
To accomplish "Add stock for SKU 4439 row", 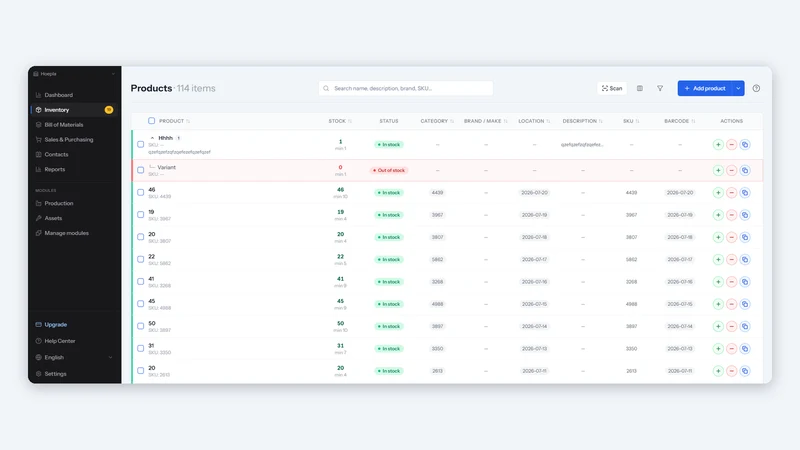I will coord(718,192).
